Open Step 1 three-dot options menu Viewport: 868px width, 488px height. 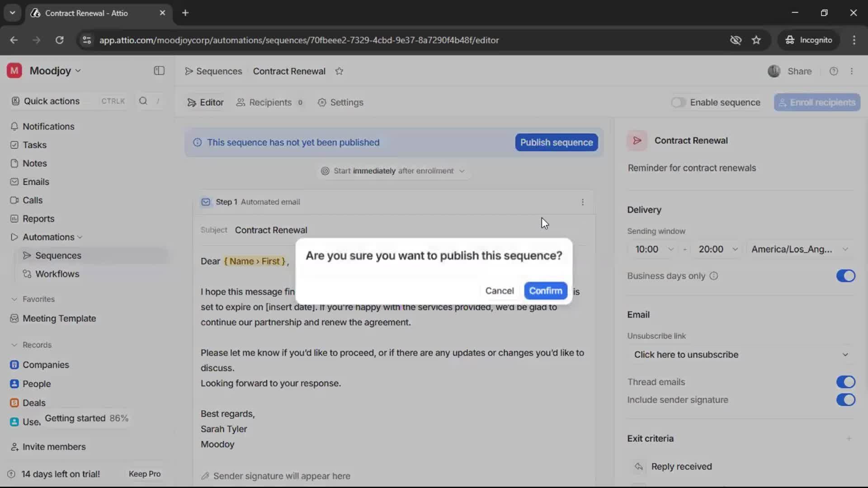click(583, 202)
